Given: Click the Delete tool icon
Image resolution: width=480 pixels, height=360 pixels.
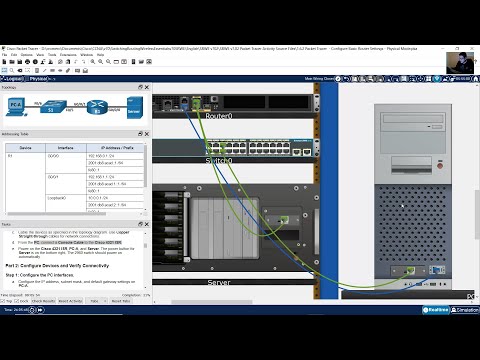Looking at the screenshot, I should (x=20, y=70).
